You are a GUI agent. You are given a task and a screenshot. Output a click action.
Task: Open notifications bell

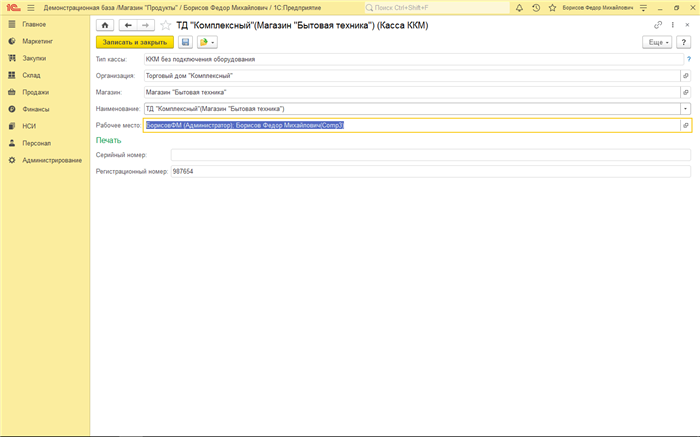tap(519, 8)
